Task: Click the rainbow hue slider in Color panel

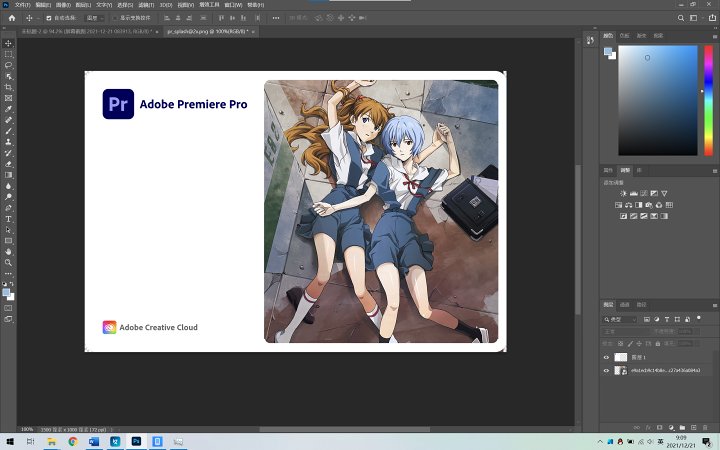Action: tap(709, 100)
